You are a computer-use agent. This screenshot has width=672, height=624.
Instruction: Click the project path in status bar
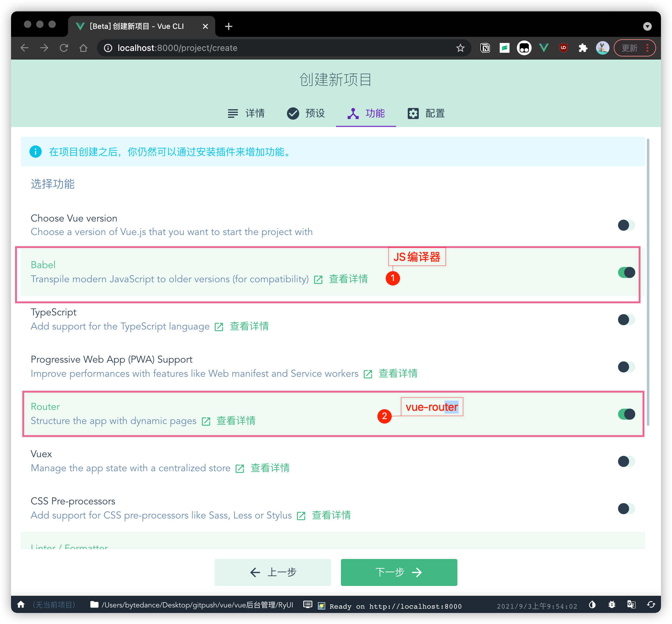pos(197,605)
